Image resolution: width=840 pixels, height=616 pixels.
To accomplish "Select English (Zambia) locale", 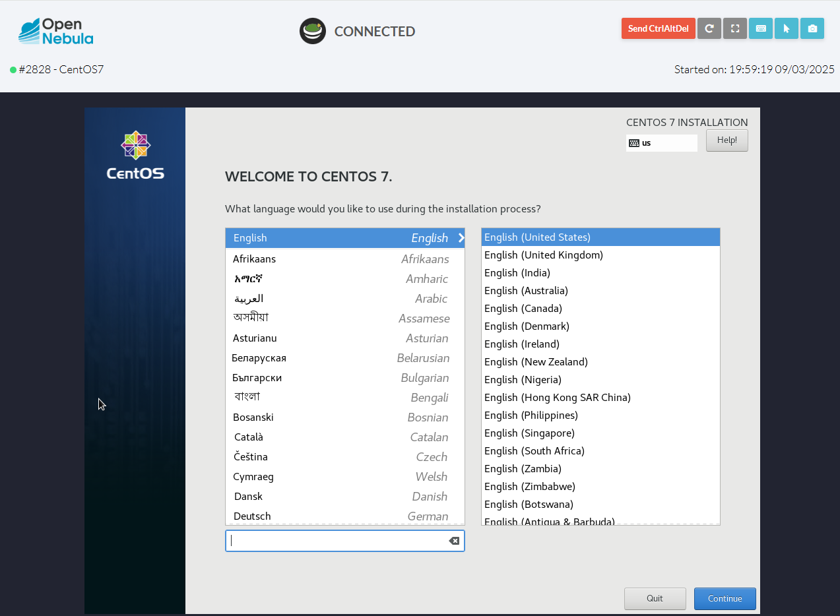I will 600,469.
